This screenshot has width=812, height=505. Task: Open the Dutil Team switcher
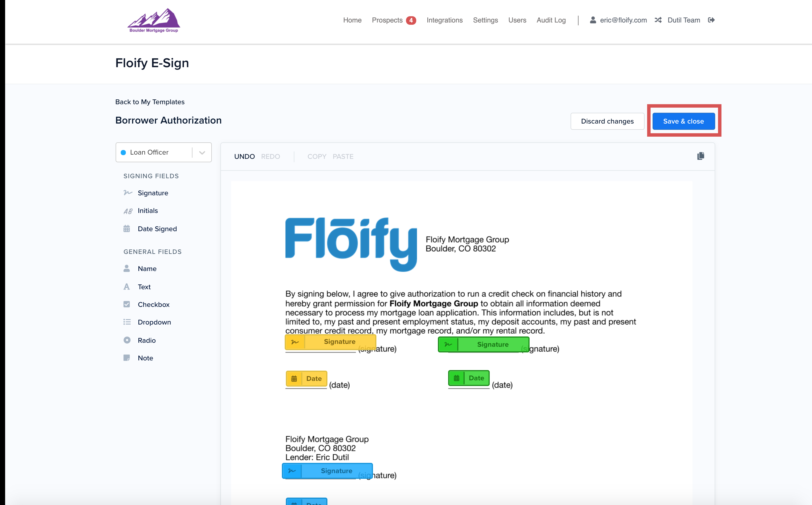pos(683,20)
